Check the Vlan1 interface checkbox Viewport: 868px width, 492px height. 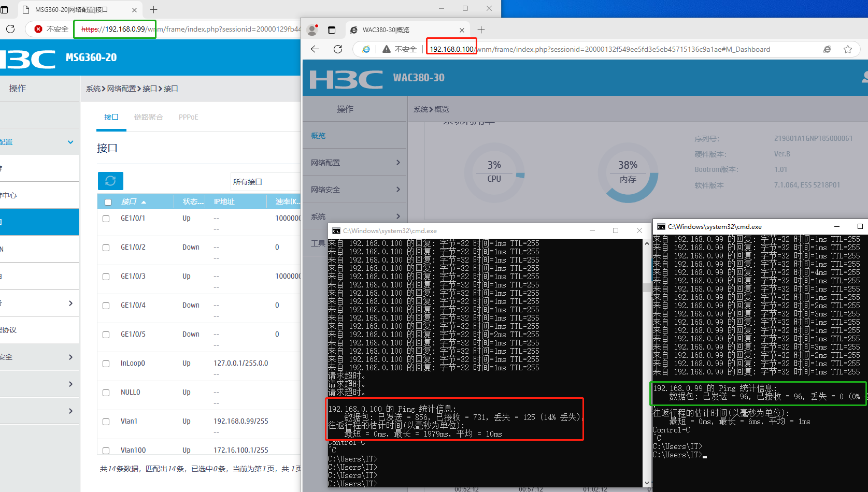tap(106, 422)
